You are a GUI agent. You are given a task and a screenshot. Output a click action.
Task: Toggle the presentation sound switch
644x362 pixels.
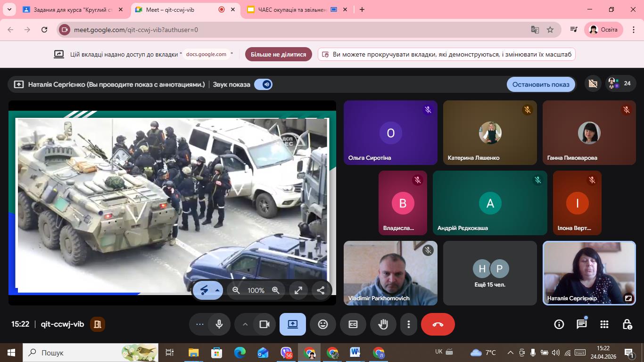click(263, 84)
